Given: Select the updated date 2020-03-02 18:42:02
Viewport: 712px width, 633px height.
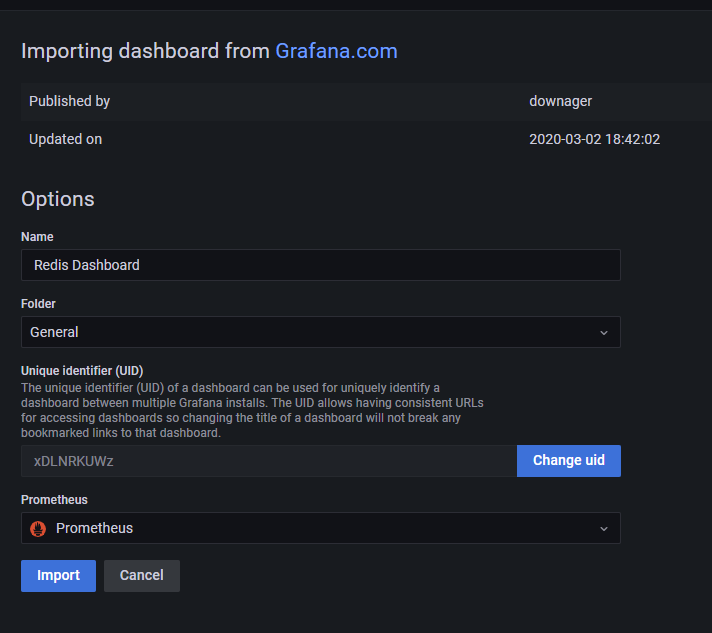Looking at the screenshot, I should click(x=594, y=139).
